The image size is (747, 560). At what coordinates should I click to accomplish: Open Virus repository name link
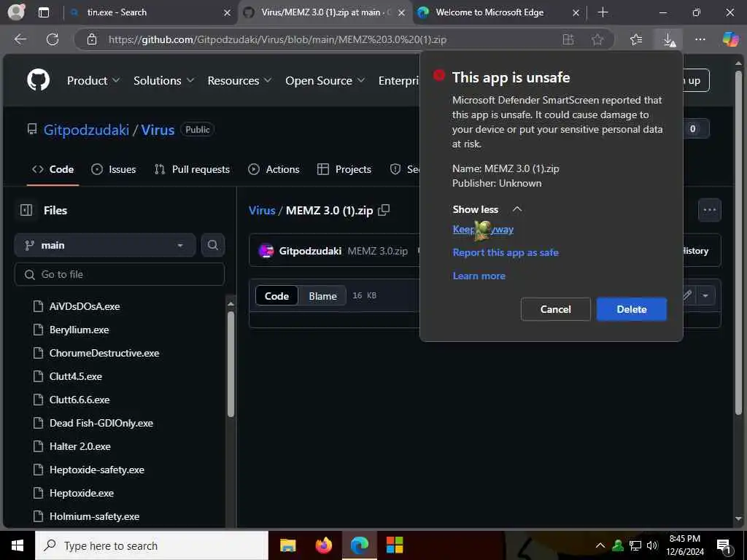coord(158,130)
